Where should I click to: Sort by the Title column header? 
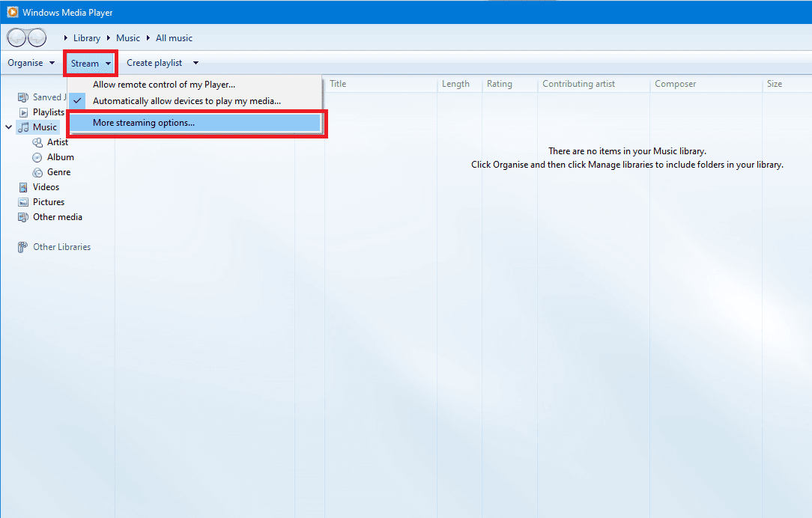point(338,84)
